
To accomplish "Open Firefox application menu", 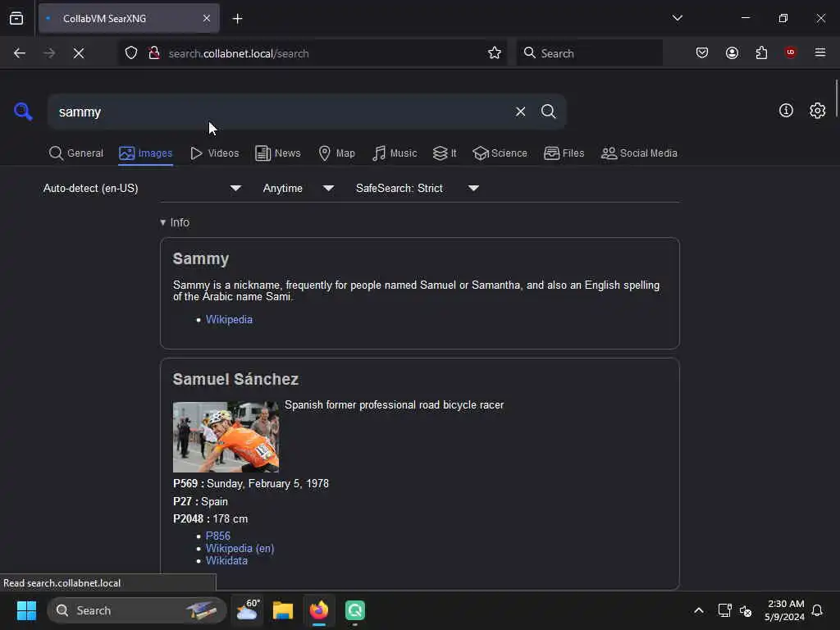I will (820, 52).
